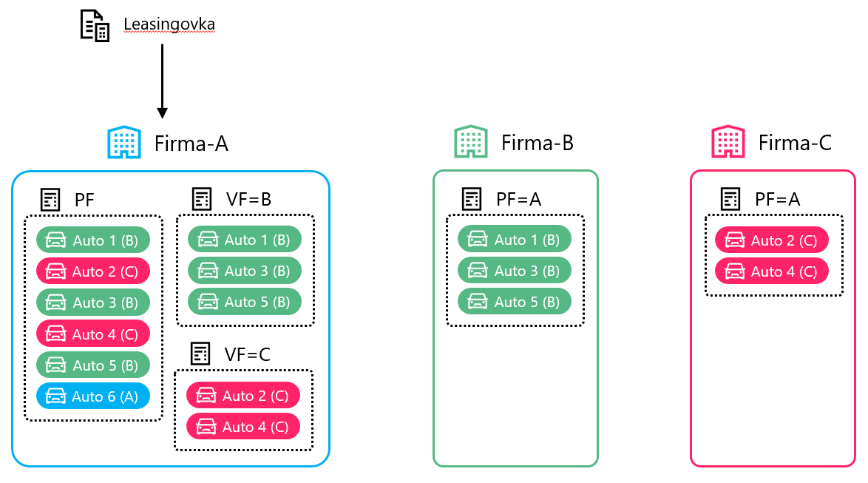
Task: Click the PF=A invoice icon in Firma-B
Action: [472, 199]
